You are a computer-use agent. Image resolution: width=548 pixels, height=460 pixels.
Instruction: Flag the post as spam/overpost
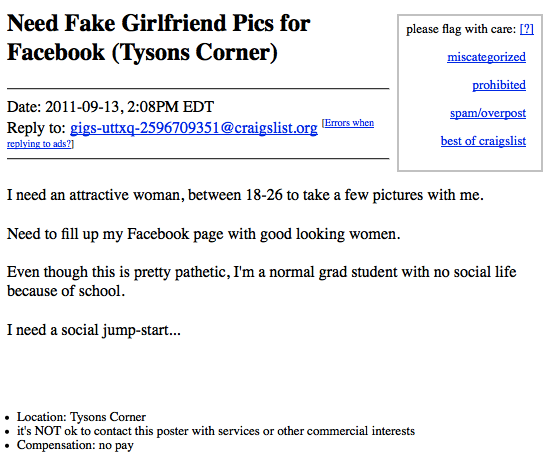coord(488,113)
